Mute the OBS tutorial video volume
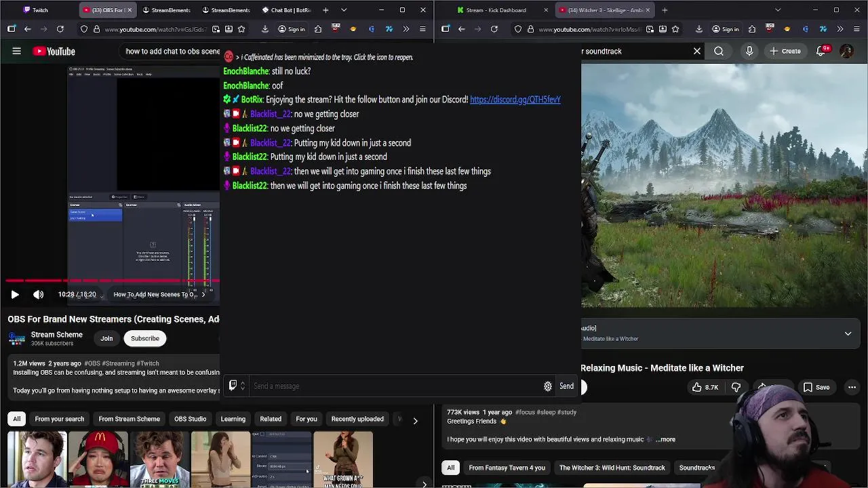This screenshot has height=488, width=868. click(38, 294)
